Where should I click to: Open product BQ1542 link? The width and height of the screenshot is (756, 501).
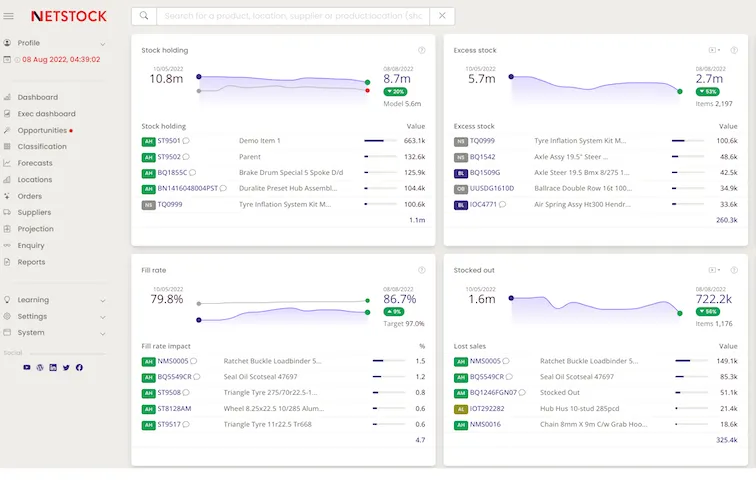483,157
